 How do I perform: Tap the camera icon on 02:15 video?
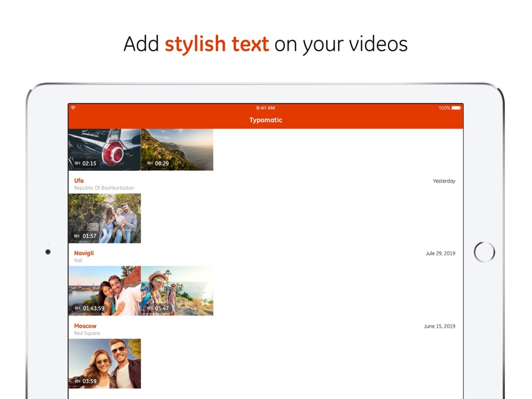(77, 163)
